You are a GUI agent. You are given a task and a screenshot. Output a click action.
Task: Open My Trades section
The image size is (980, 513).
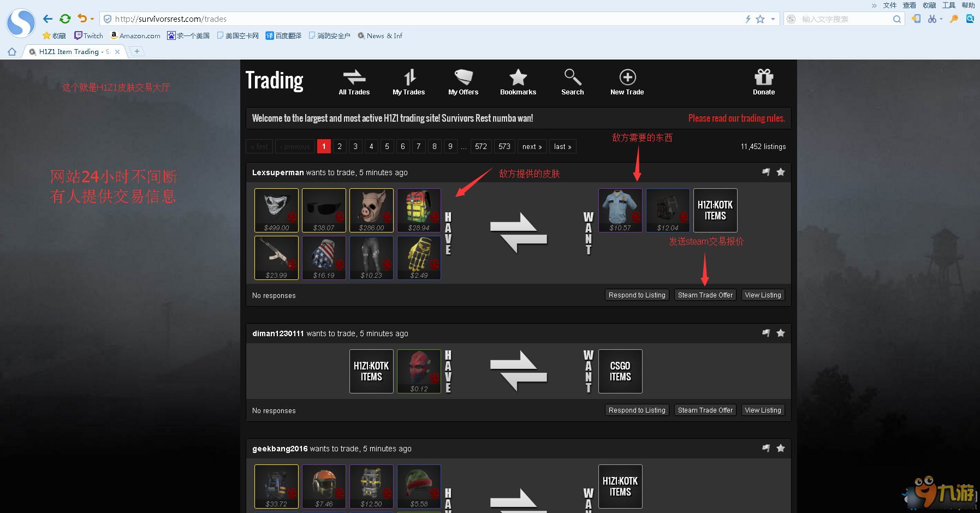coord(409,82)
